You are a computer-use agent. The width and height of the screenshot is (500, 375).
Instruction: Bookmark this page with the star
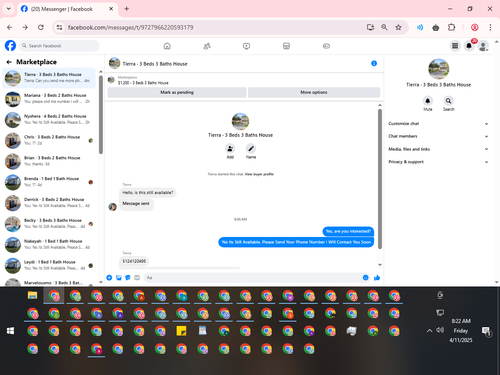(x=398, y=27)
